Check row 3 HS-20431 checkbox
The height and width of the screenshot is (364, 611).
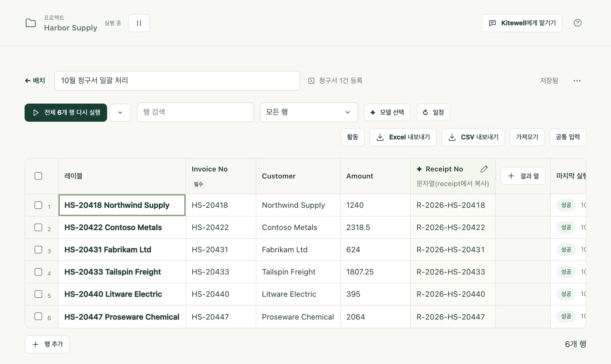click(38, 250)
